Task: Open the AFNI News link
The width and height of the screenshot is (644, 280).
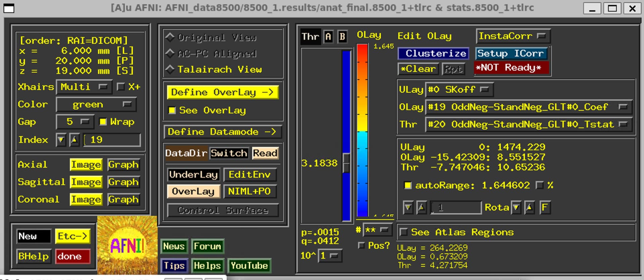Action: click(174, 246)
